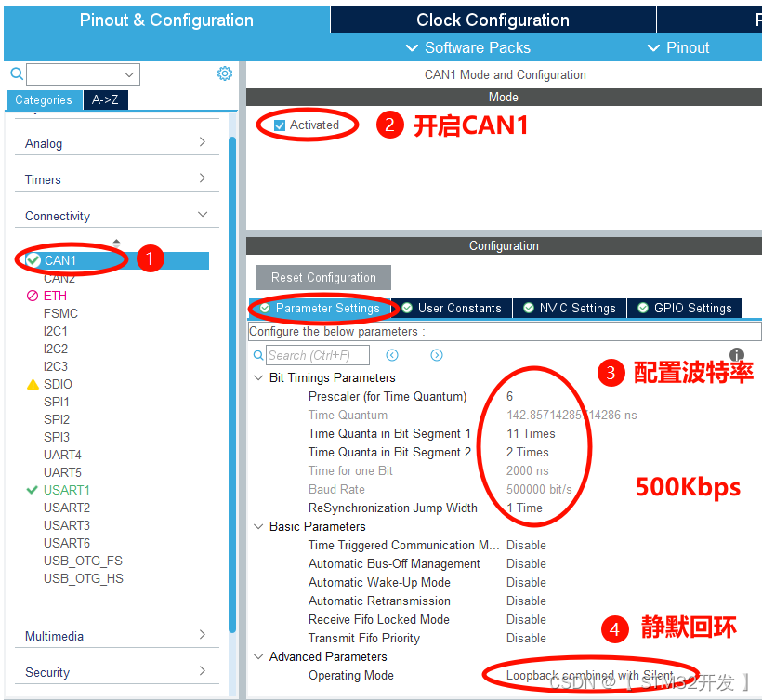
Task: Click Time Triggered Communication Mode Disable value
Action: 526,546
